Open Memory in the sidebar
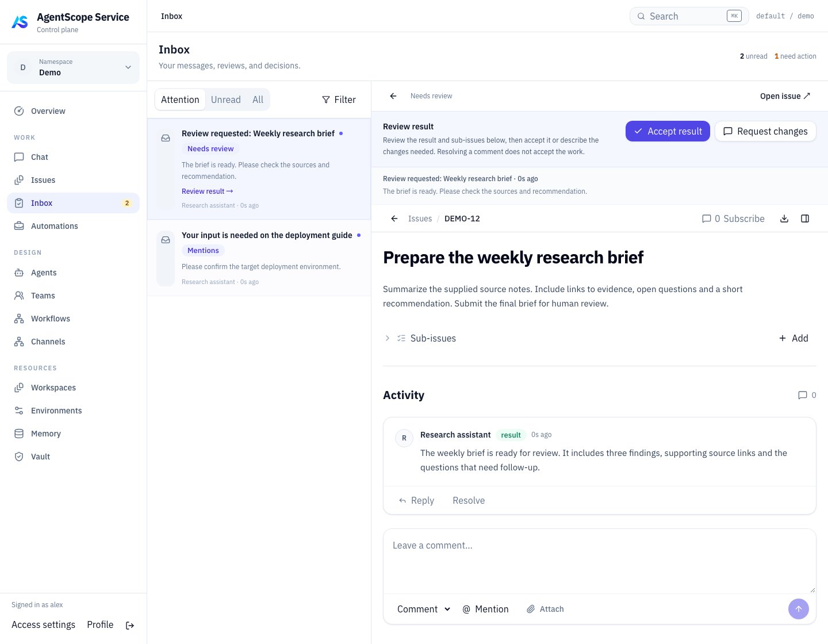 point(73,434)
